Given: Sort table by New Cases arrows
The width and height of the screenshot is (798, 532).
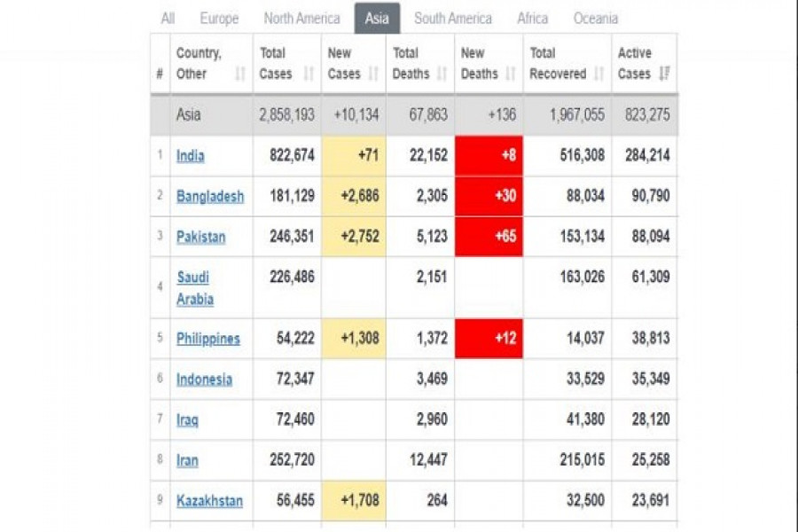Looking at the screenshot, I should pyautogui.click(x=377, y=74).
